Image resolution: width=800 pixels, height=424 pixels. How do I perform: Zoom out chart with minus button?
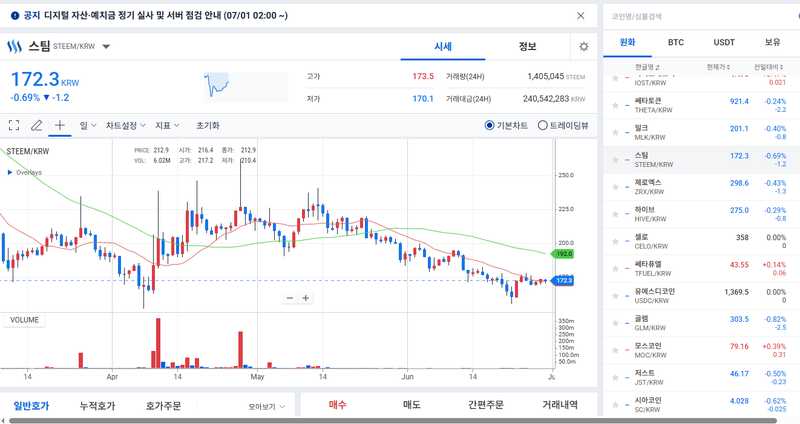(x=290, y=298)
